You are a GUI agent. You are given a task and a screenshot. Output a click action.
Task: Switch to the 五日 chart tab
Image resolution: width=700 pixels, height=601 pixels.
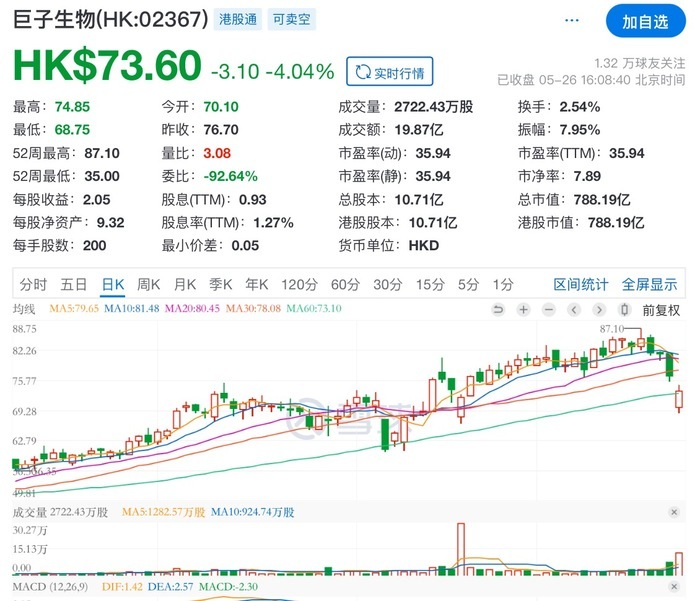(x=74, y=284)
